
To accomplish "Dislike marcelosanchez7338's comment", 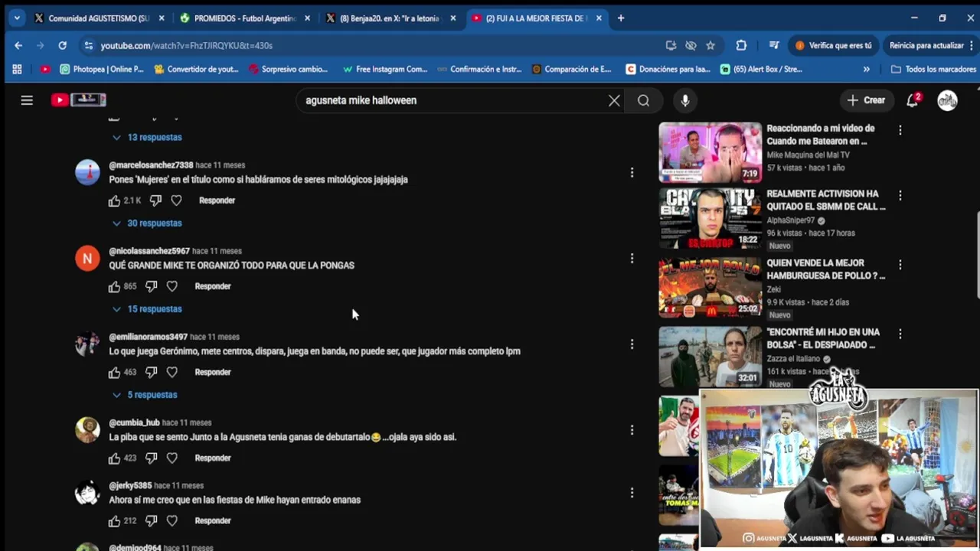I will 155,201.
